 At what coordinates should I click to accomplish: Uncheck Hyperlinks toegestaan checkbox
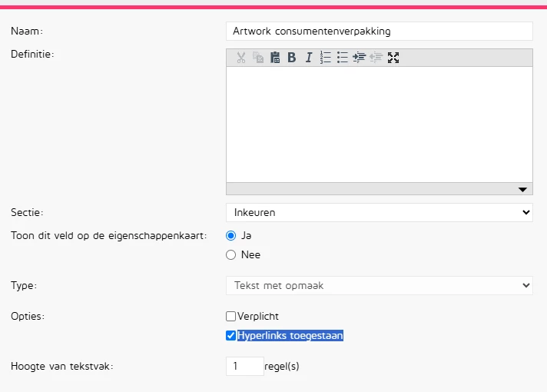pyautogui.click(x=230, y=335)
